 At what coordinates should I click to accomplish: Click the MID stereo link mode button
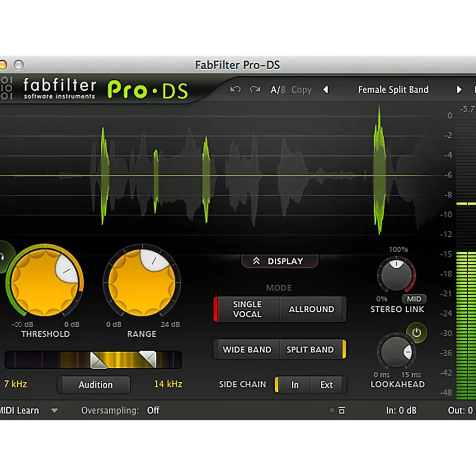414,299
